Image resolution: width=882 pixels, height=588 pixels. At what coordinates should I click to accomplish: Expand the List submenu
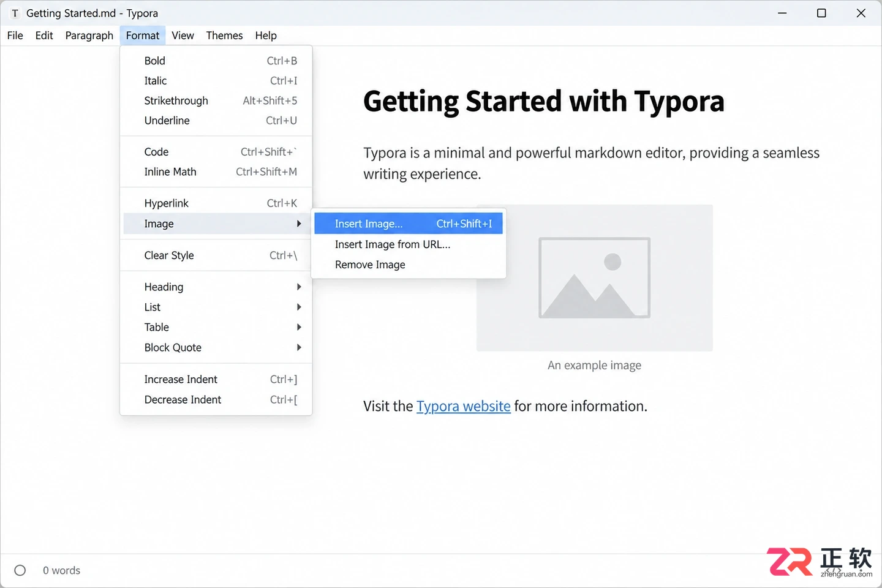[x=216, y=307]
